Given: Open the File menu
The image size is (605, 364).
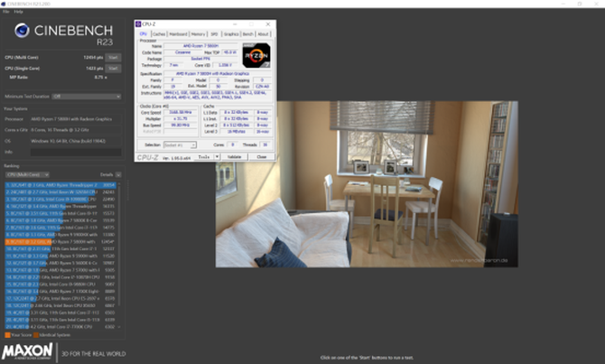Looking at the screenshot, I should pos(6,12).
